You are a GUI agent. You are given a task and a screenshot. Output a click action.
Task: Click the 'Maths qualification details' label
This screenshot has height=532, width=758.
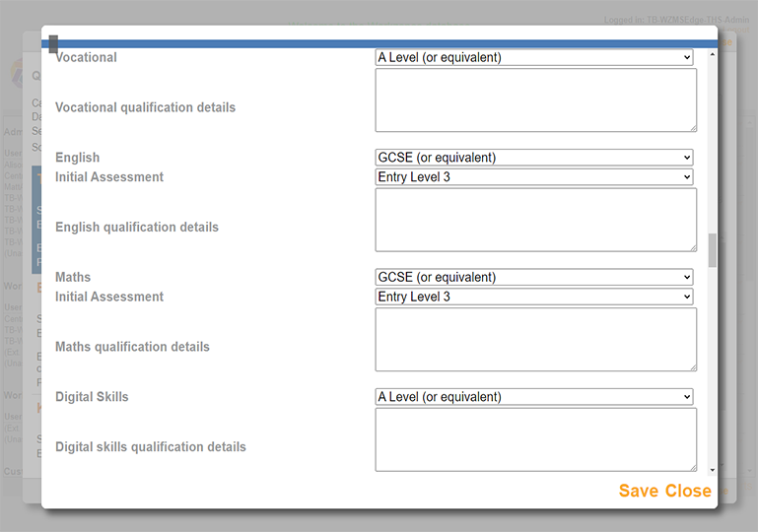(132, 347)
